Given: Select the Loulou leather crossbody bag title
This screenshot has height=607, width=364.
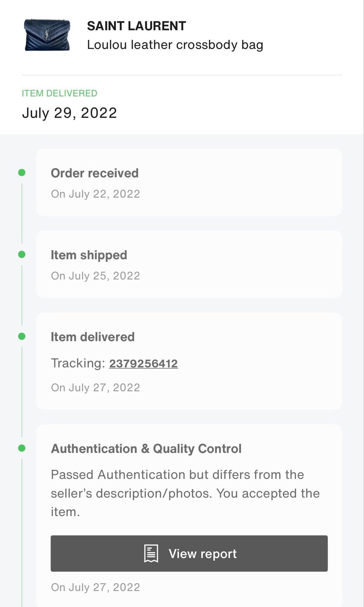Looking at the screenshot, I should point(175,45).
